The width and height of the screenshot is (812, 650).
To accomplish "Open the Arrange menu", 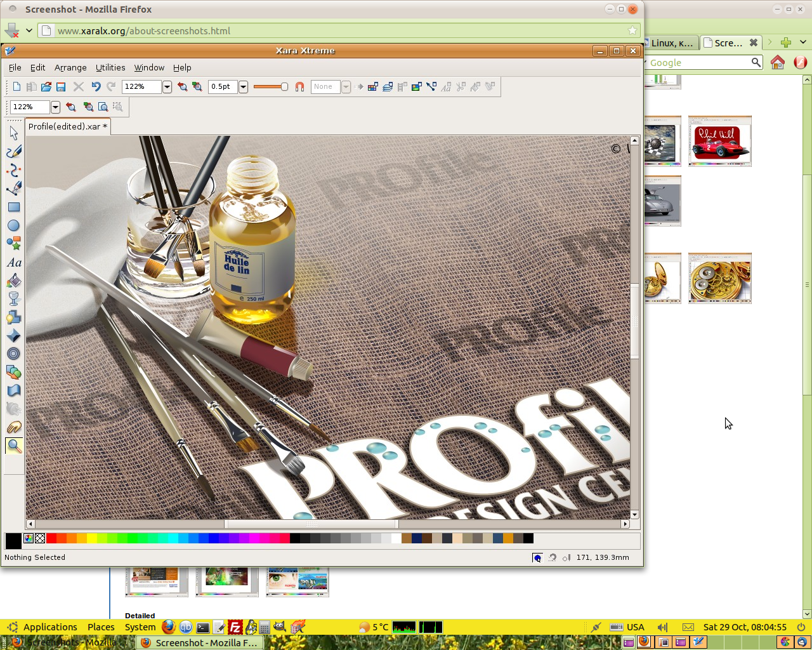I will tap(70, 68).
